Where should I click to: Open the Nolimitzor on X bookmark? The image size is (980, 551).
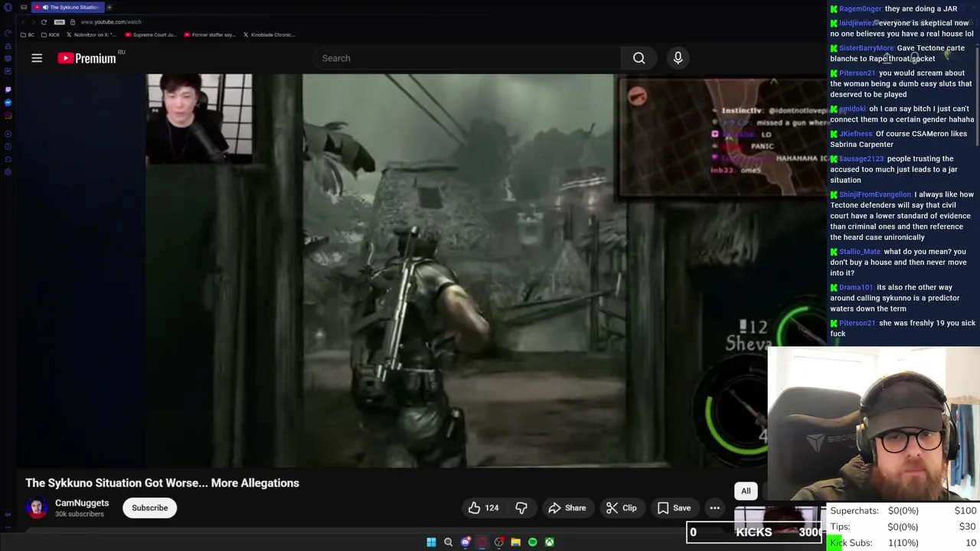[x=92, y=34]
